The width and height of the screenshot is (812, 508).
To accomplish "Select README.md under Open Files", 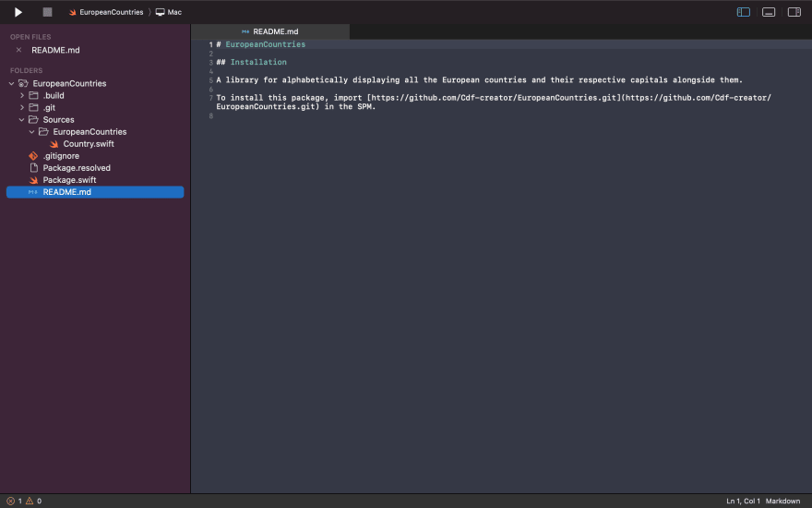I will [x=55, y=50].
